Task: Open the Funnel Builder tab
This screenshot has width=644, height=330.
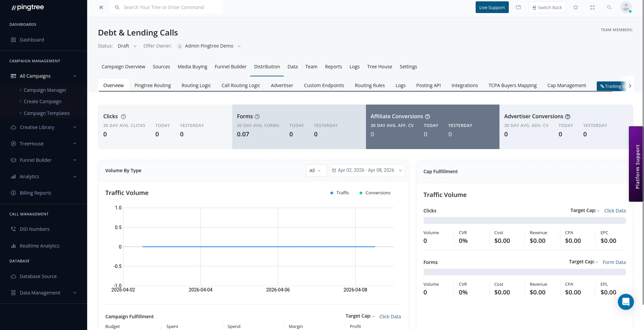Action: click(230, 67)
